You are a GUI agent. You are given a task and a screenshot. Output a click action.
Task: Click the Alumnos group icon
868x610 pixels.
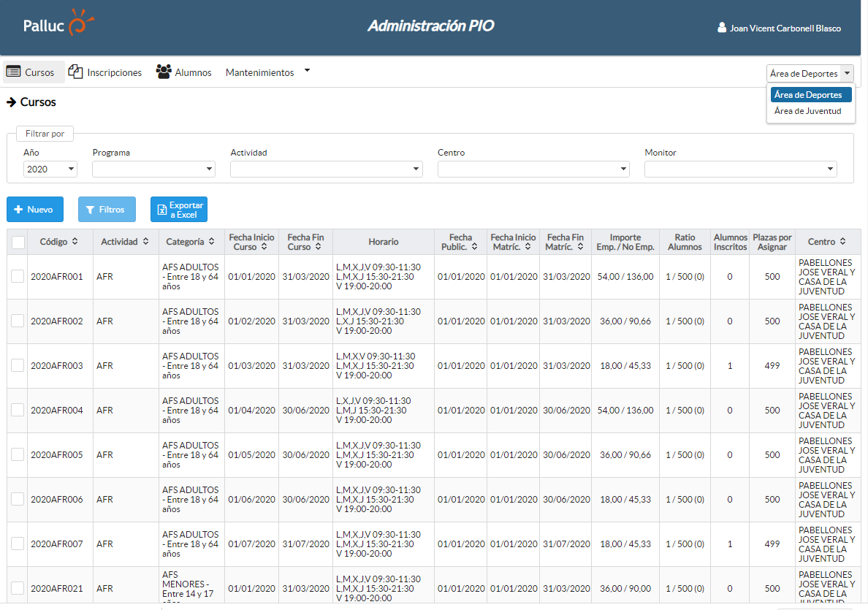click(164, 72)
